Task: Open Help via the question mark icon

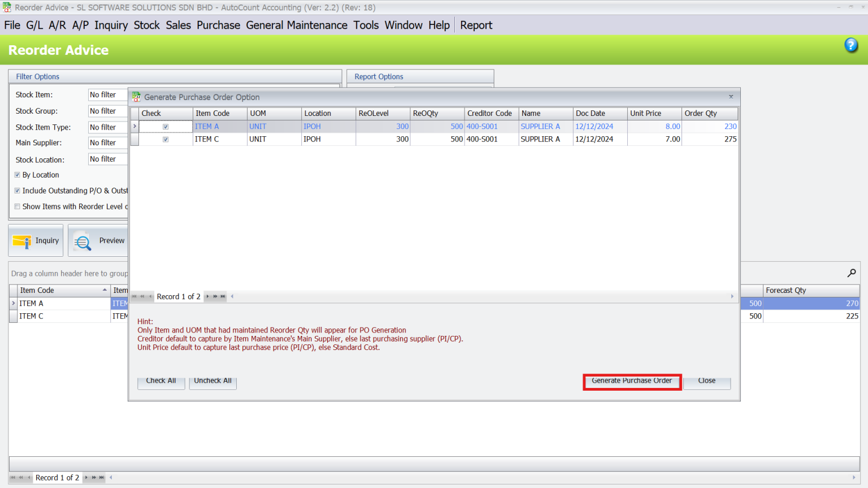Action: tap(850, 45)
